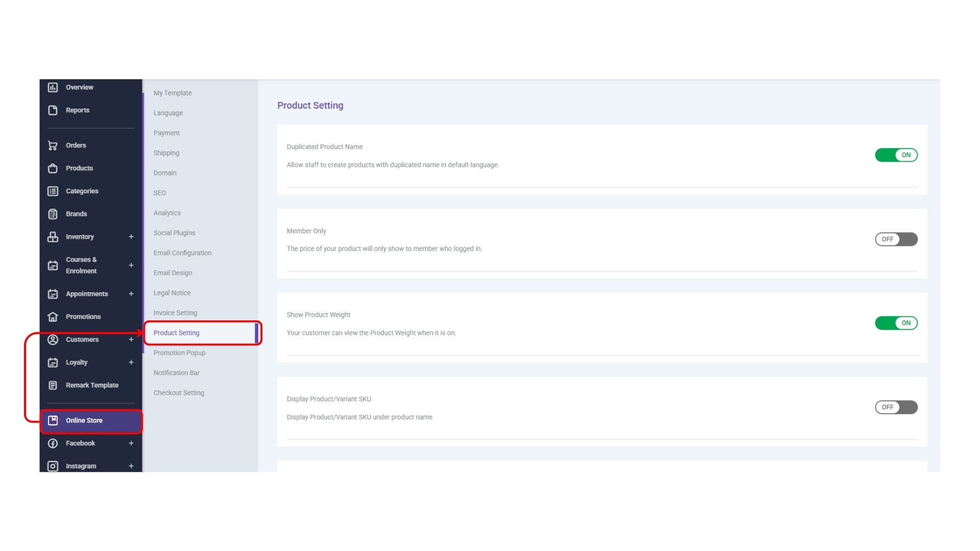980x551 pixels.
Task: Click the Instagram camera icon
Action: tap(53, 466)
